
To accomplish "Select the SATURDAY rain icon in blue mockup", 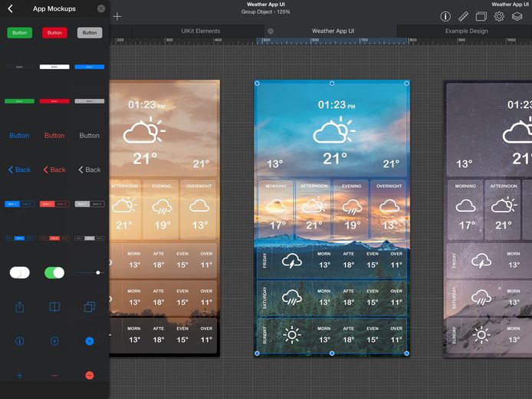I will [x=292, y=298].
